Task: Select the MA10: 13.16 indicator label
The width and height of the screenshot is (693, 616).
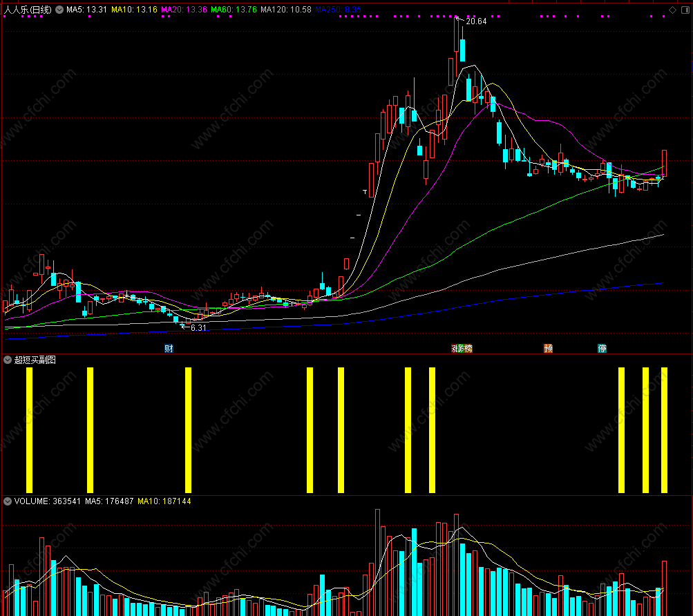Action: 134,10
